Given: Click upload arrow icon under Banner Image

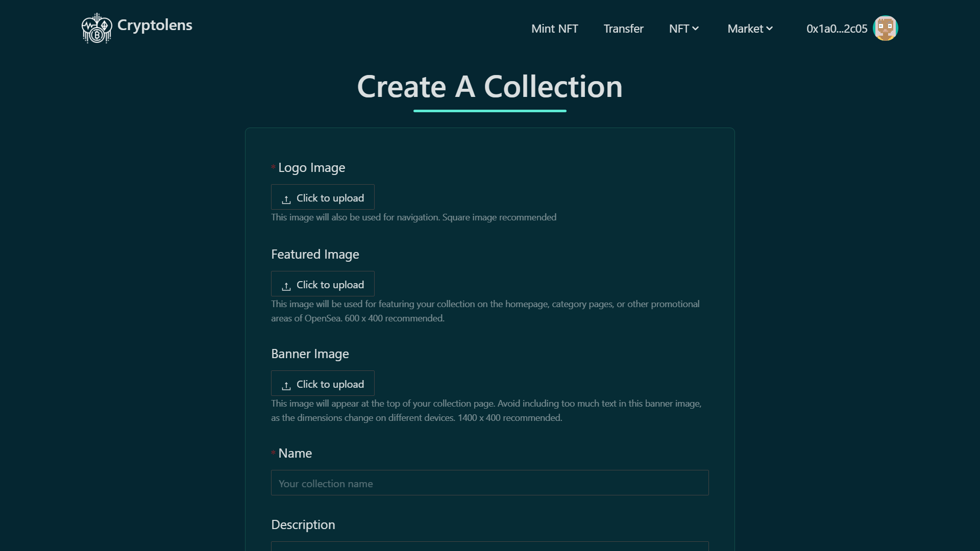Looking at the screenshot, I should (x=286, y=385).
